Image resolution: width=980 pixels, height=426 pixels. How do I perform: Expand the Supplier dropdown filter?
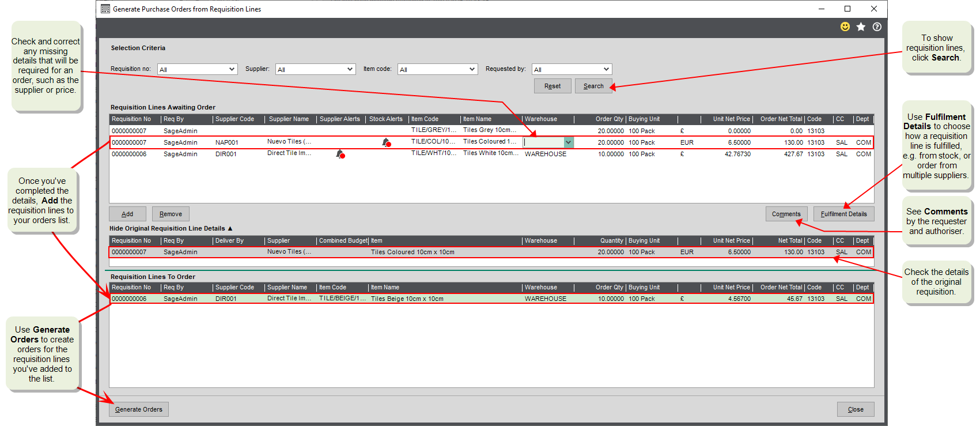350,69
